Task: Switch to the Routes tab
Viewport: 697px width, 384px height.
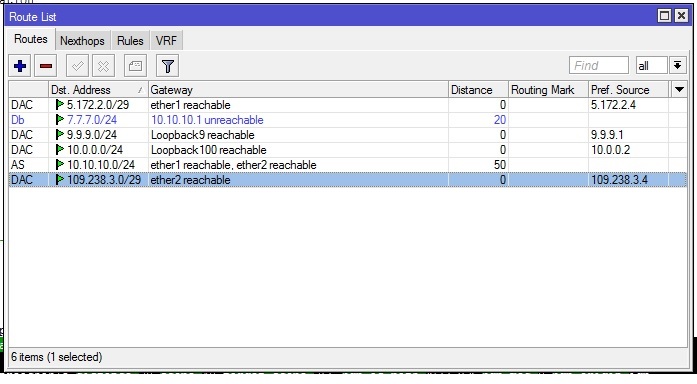Action: pos(31,39)
